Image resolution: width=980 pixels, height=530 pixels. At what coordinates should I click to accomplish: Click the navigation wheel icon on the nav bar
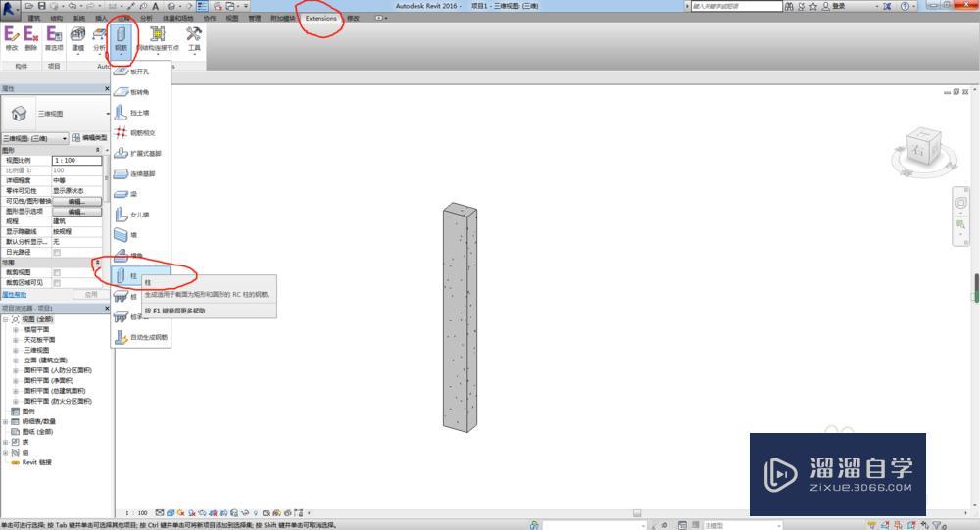coord(960,203)
